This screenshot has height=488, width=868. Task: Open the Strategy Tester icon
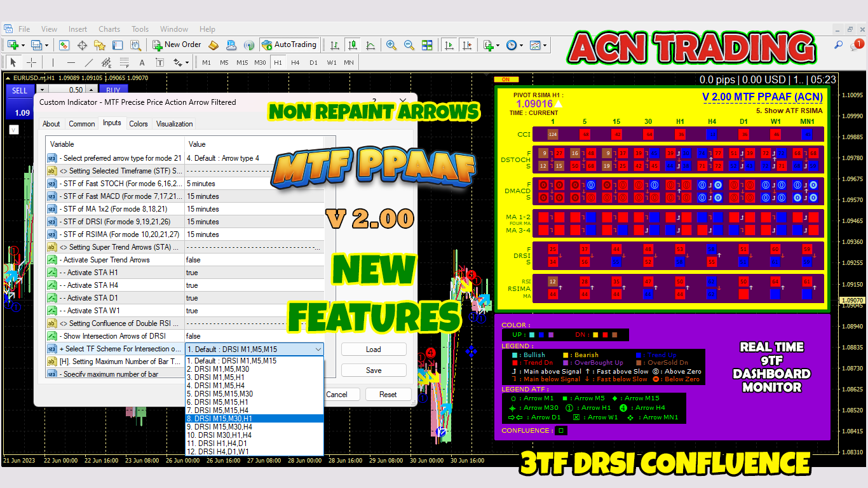(x=135, y=45)
